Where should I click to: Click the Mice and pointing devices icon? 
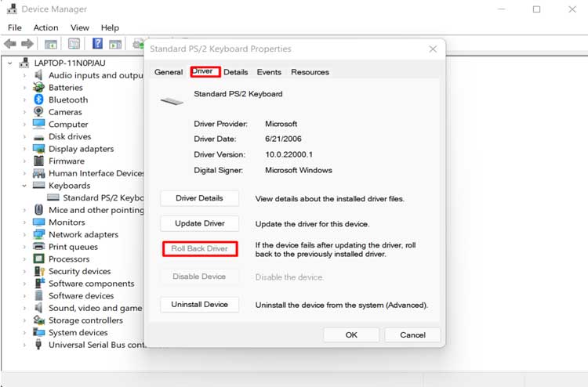pyautogui.click(x=38, y=210)
